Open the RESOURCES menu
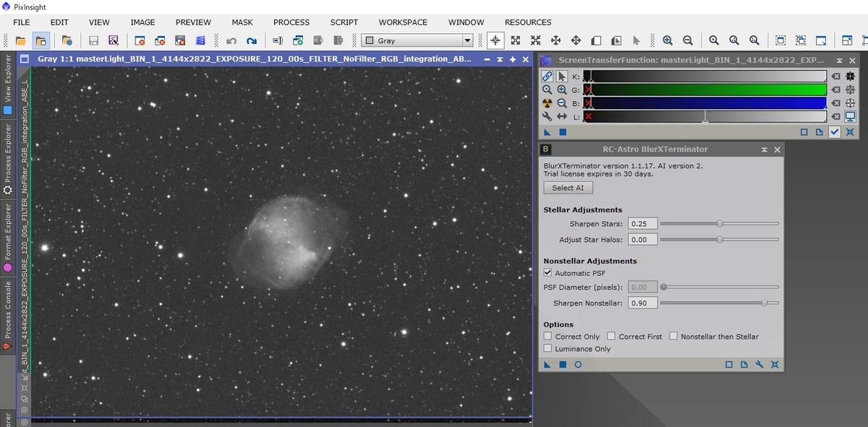The height and width of the screenshot is (427, 868). click(528, 22)
